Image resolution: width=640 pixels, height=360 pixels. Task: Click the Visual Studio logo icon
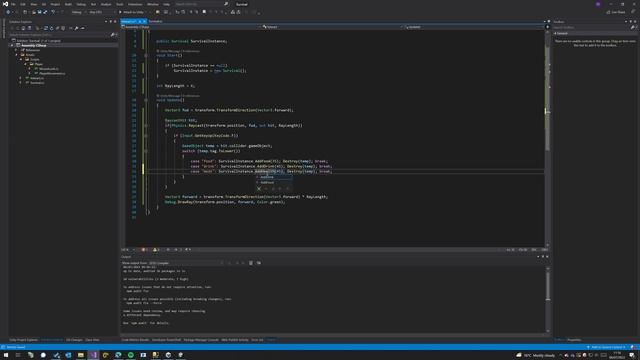(5, 4)
